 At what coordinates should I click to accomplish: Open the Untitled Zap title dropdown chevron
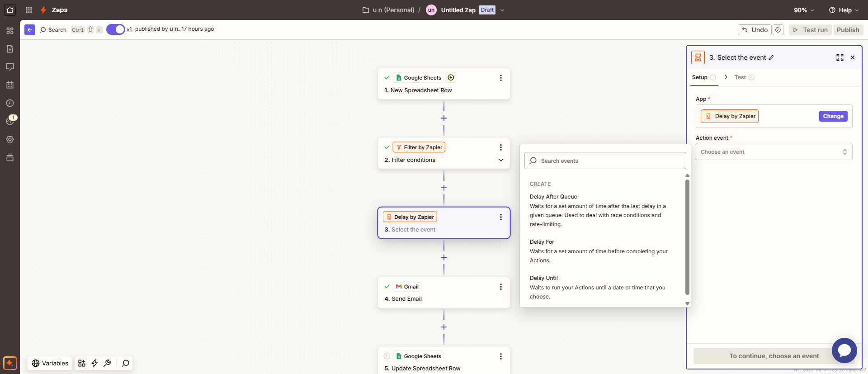[502, 10]
